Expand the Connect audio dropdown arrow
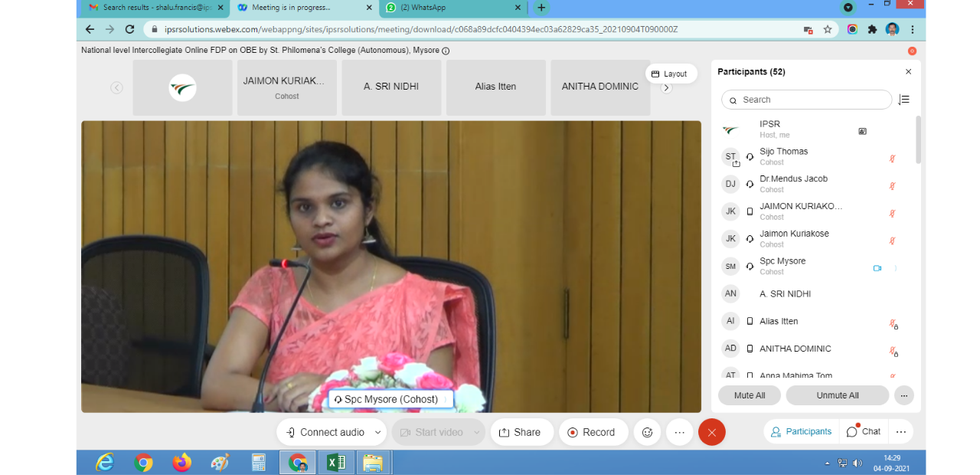This screenshot has height=475, width=980. click(377, 432)
